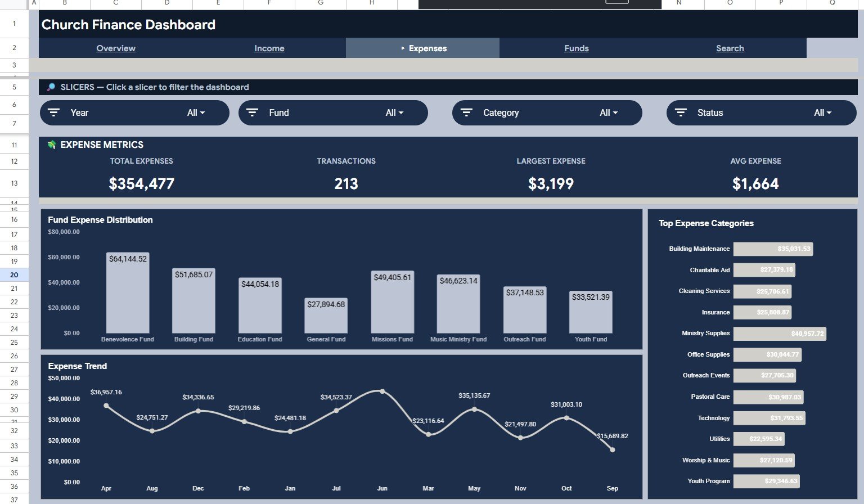The width and height of the screenshot is (864, 504).
Task: Click the total expenses value $354,477
Action: tap(142, 184)
